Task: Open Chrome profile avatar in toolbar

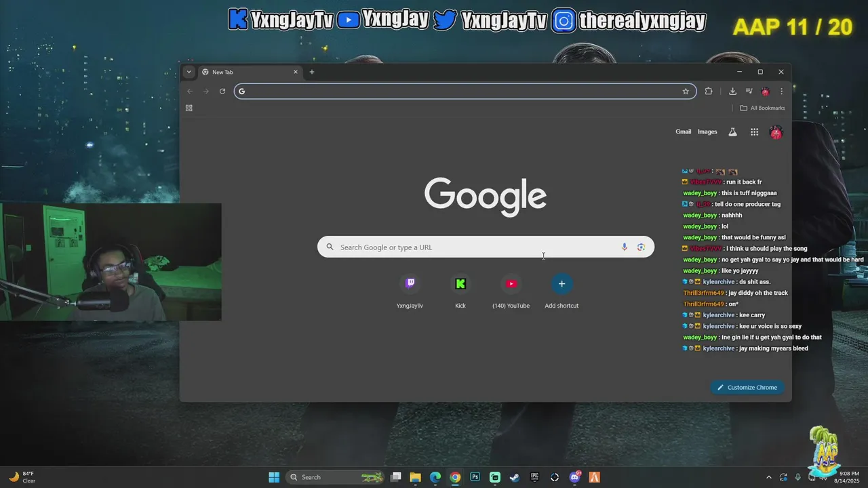Action: click(765, 91)
